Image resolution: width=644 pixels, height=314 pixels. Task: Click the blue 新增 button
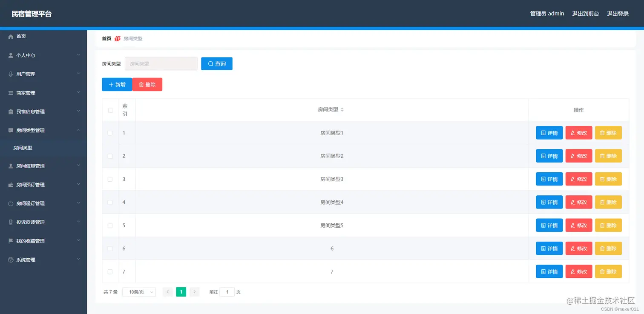[x=117, y=85]
